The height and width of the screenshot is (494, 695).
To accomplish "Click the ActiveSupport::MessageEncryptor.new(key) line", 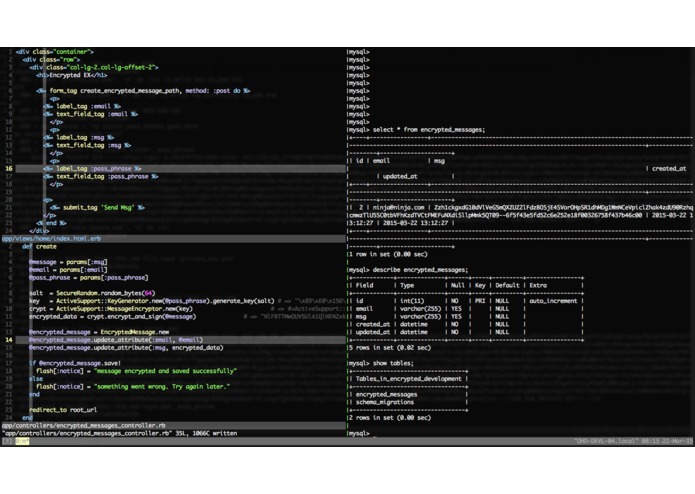I will point(111,309).
